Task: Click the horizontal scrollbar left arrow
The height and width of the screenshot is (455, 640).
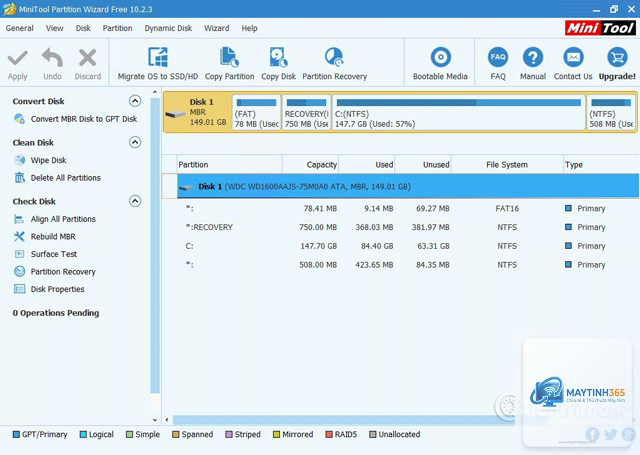Action: coord(167,419)
